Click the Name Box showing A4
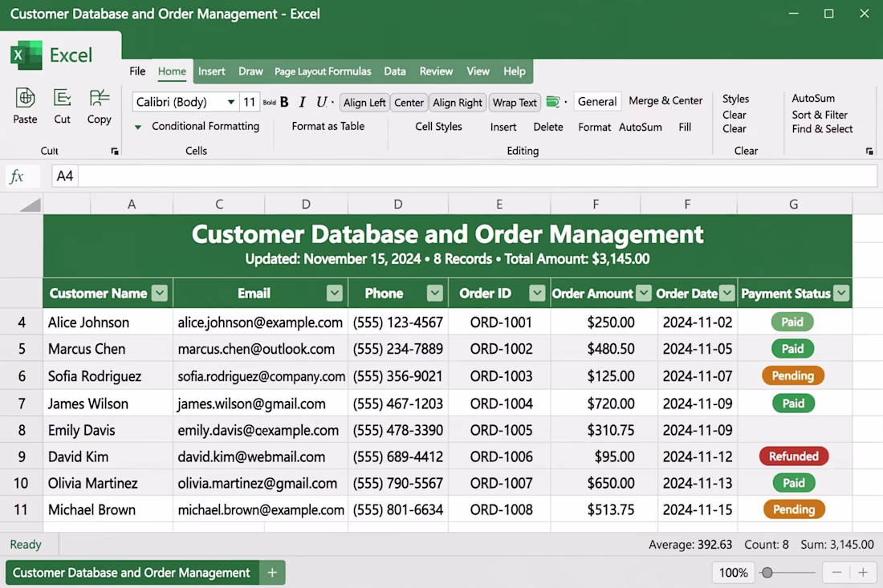Viewport: 883px width, 588px height. pos(65,176)
